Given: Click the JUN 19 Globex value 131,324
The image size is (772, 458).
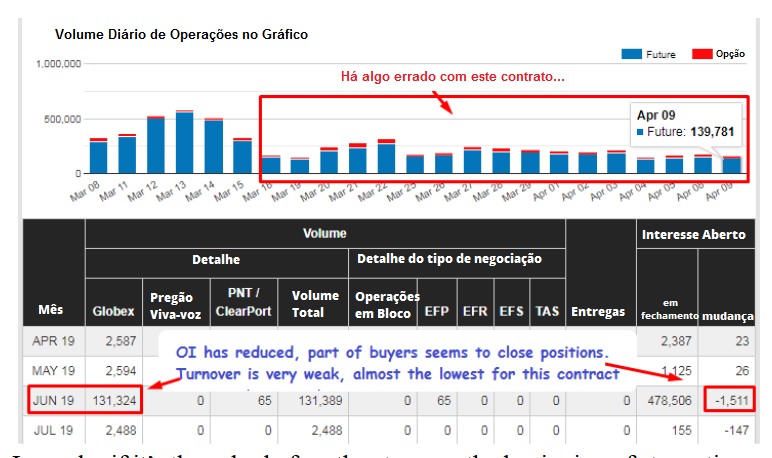Looking at the screenshot, I should [x=112, y=401].
